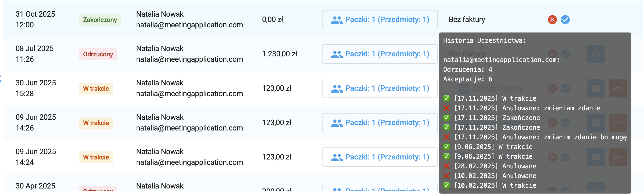Open Paczki button in the 09 Jun 14:26 row

380,123
